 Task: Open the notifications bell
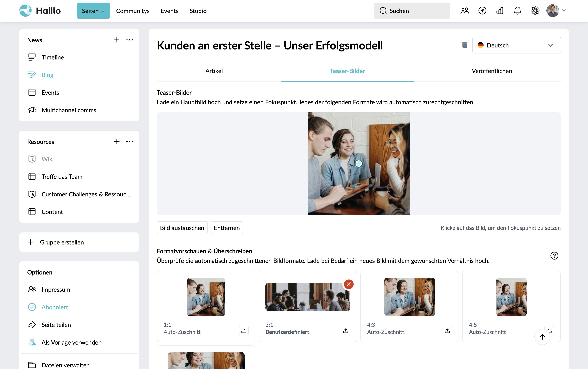click(x=517, y=11)
